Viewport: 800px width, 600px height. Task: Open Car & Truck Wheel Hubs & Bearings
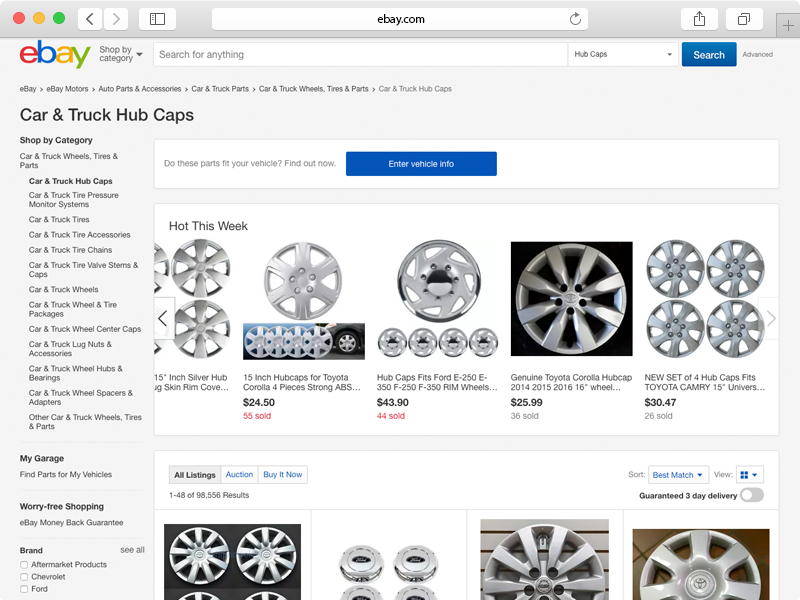pos(76,373)
